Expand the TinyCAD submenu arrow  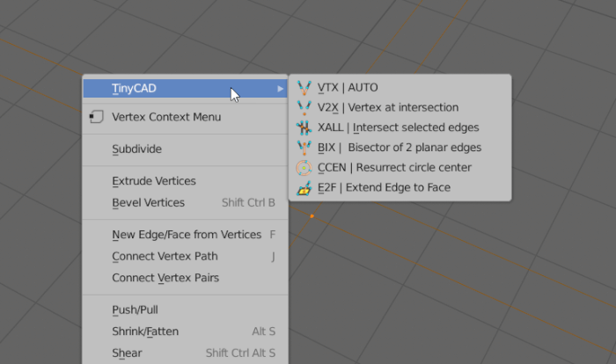280,89
